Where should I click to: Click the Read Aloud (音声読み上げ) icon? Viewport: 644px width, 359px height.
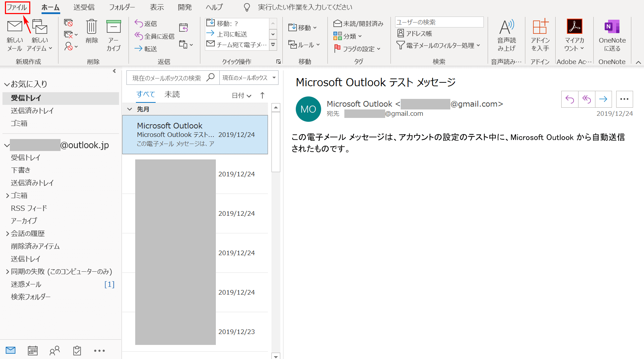507,35
